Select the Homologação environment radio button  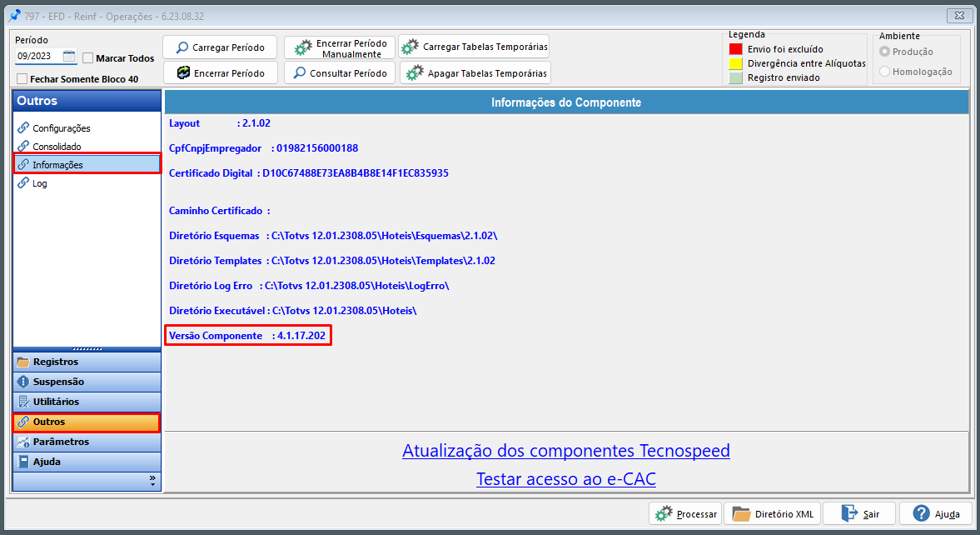coord(884,72)
